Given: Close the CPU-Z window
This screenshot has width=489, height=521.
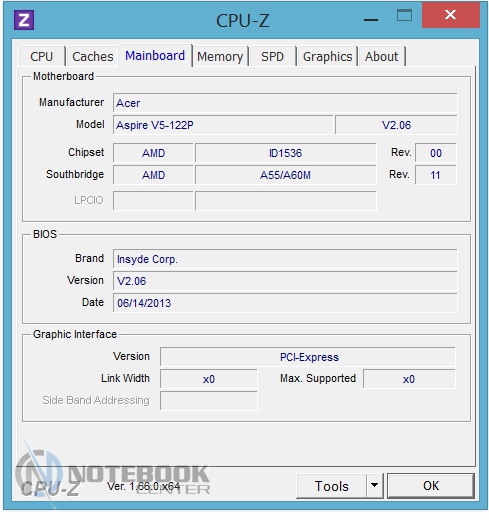Looking at the screenshot, I should (450, 15).
